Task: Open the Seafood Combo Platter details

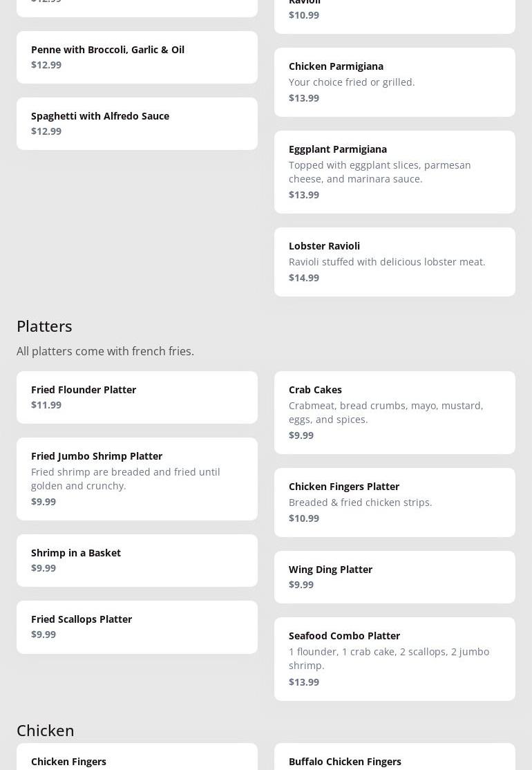Action: click(x=395, y=659)
